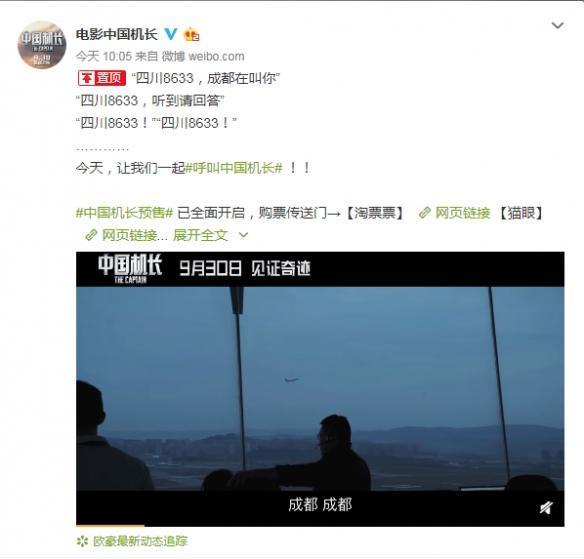This screenshot has height=559, width=584.
Task: Open the #中国机长预售# hashtag topic
Action: [124, 213]
